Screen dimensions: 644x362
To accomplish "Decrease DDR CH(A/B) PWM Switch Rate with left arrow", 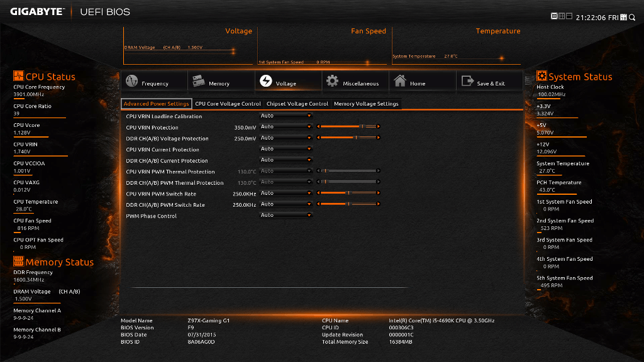I will point(318,204).
